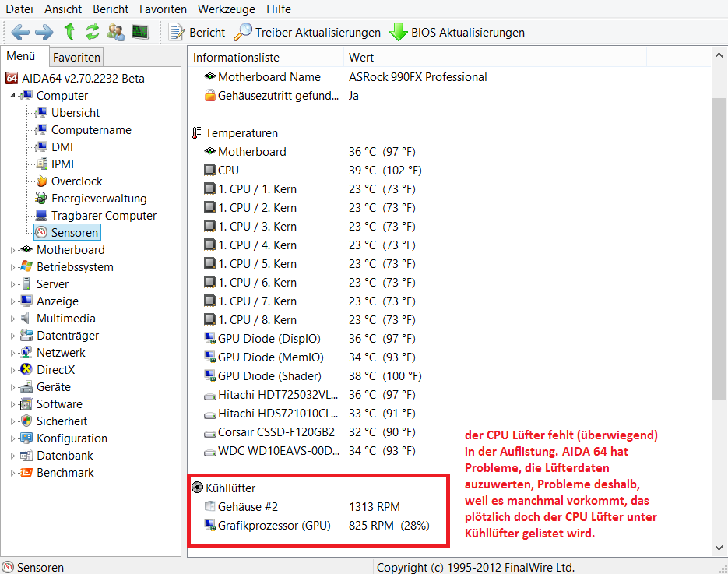Open the Werkzeuge menu
Screen dimensions: 728x574
pyautogui.click(x=227, y=9)
